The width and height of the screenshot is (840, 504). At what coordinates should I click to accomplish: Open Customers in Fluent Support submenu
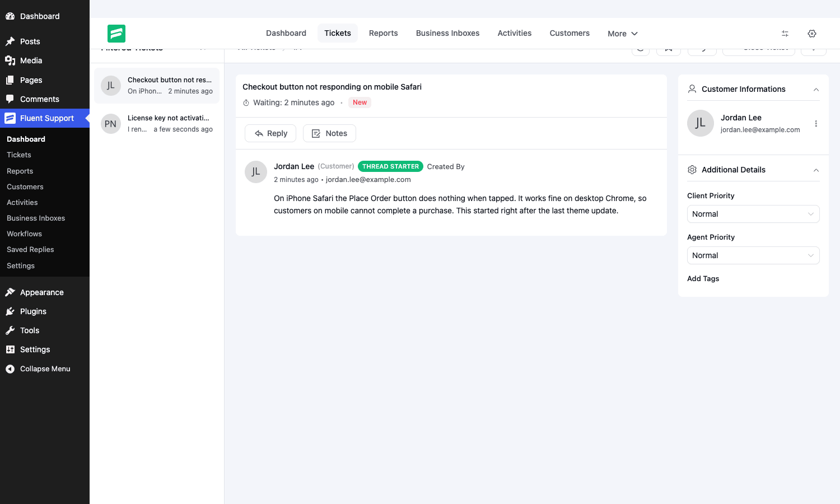point(25,187)
